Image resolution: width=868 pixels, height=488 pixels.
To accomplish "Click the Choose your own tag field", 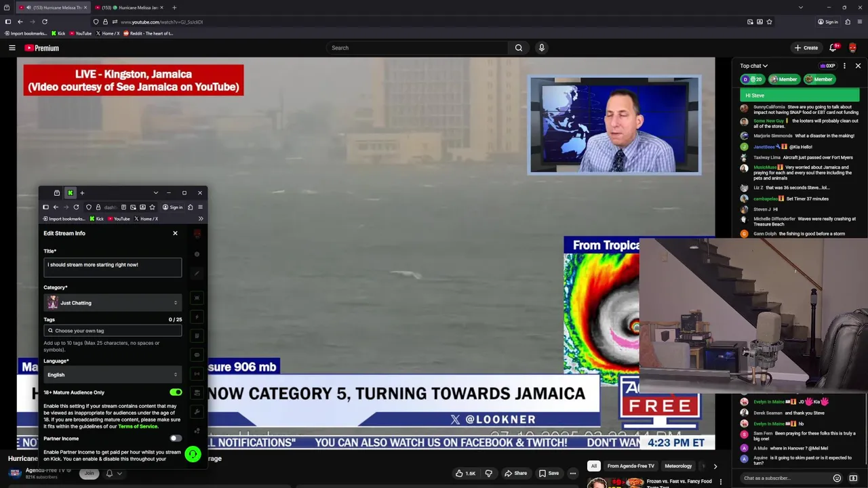I will [113, 331].
